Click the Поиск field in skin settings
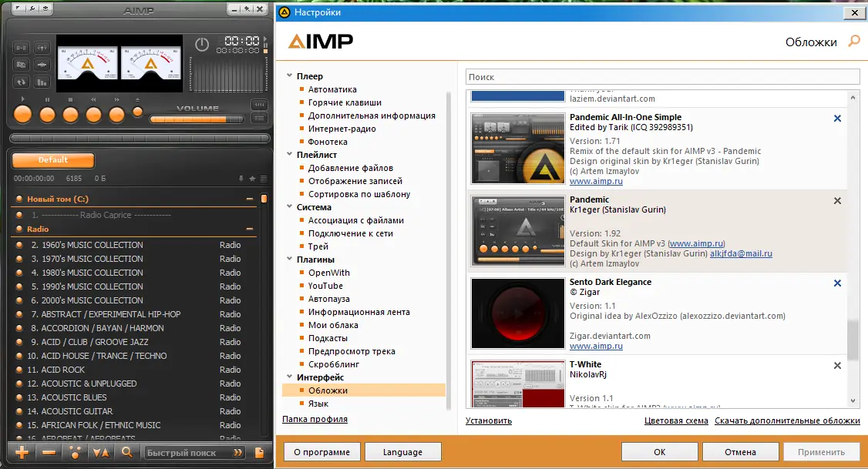The width and height of the screenshot is (868, 469). pyautogui.click(x=662, y=76)
